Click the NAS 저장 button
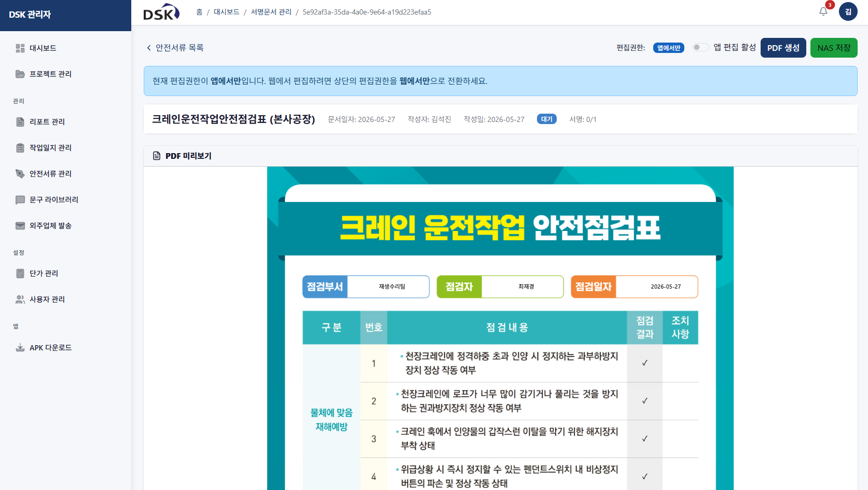868x490 pixels. point(834,48)
